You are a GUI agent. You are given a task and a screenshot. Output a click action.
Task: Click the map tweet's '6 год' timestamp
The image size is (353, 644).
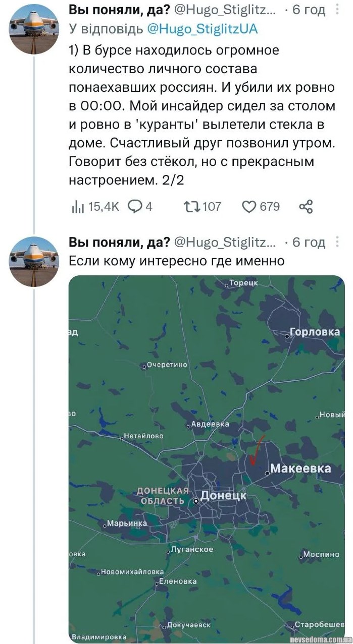(x=309, y=243)
